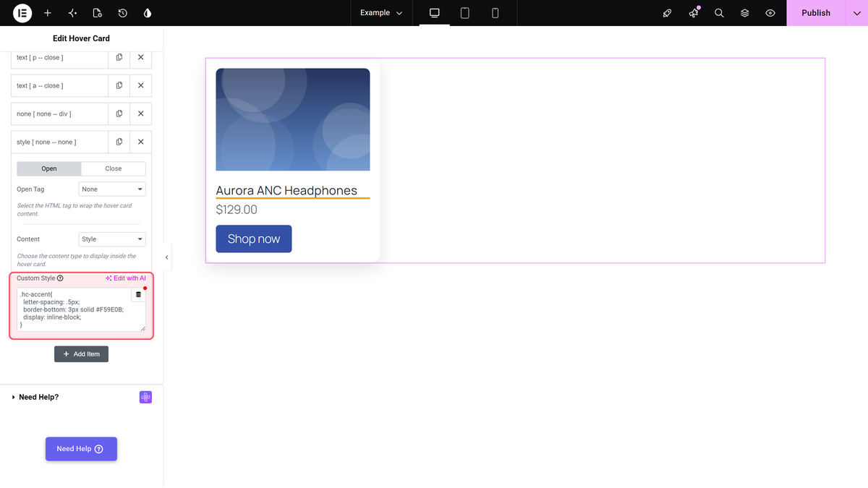
Task: Open the what's new megaphone icon
Action: click(694, 13)
